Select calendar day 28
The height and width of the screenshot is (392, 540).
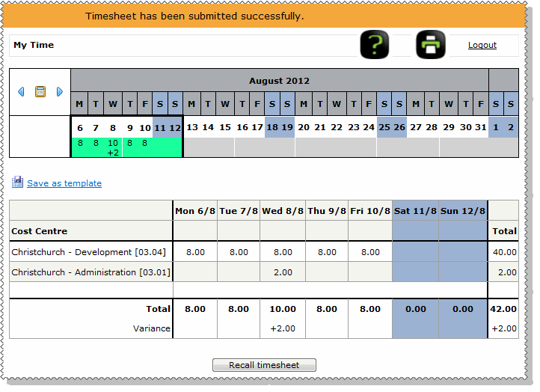point(432,127)
